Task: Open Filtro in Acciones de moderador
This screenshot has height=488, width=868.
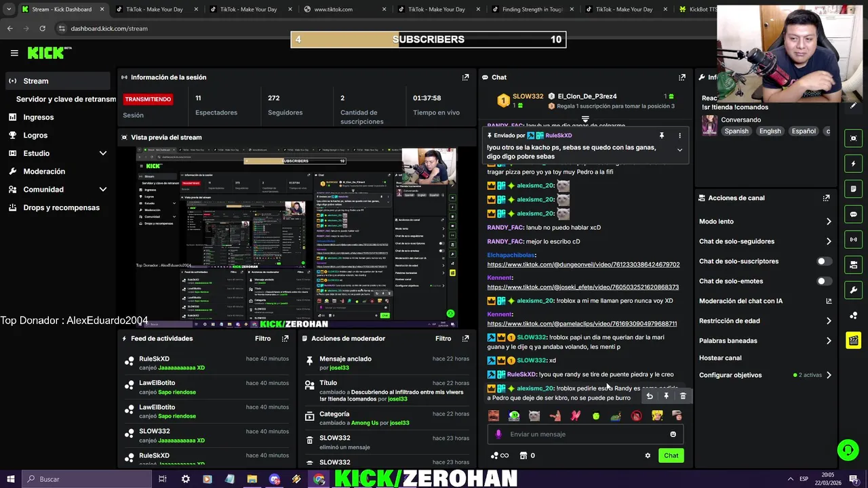Action: [x=443, y=338]
